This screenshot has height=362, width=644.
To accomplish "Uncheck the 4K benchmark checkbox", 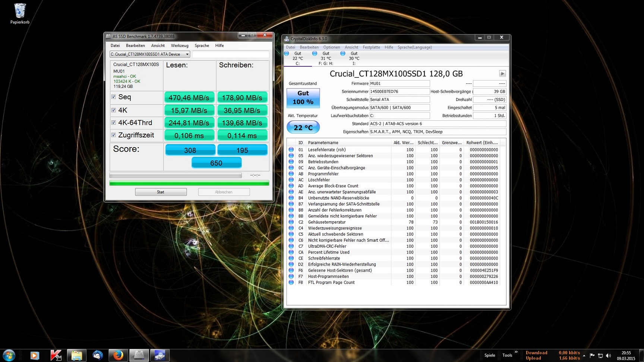I will pos(114,110).
